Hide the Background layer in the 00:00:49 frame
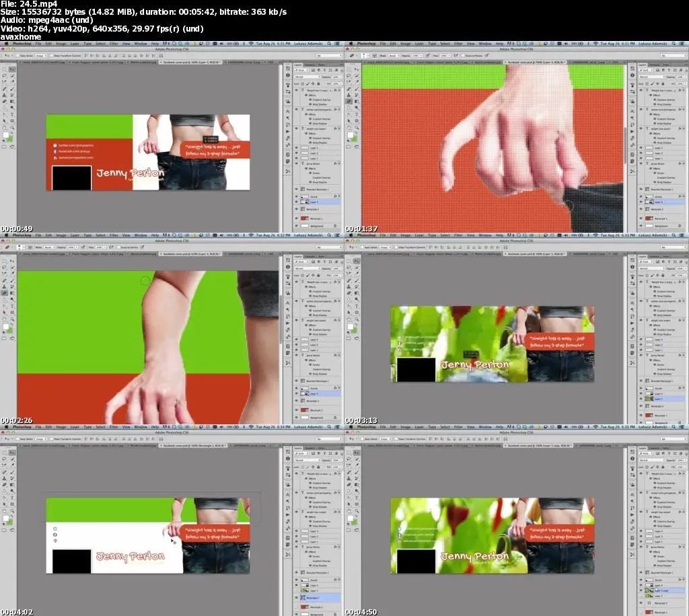Viewport: 689px width, 616px height. tap(296, 226)
